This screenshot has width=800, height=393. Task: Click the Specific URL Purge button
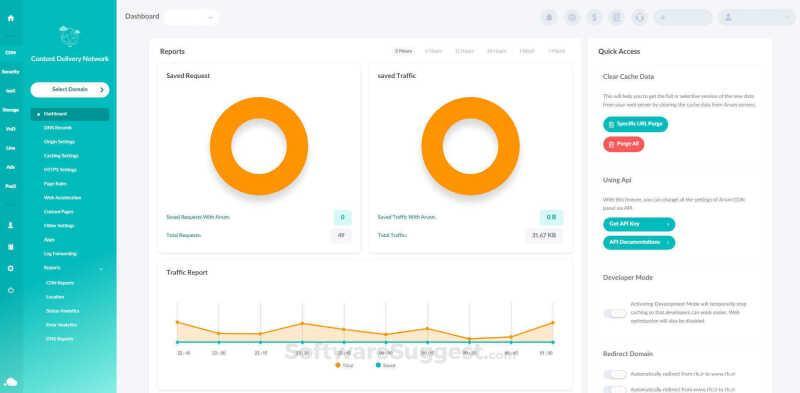(x=635, y=125)
